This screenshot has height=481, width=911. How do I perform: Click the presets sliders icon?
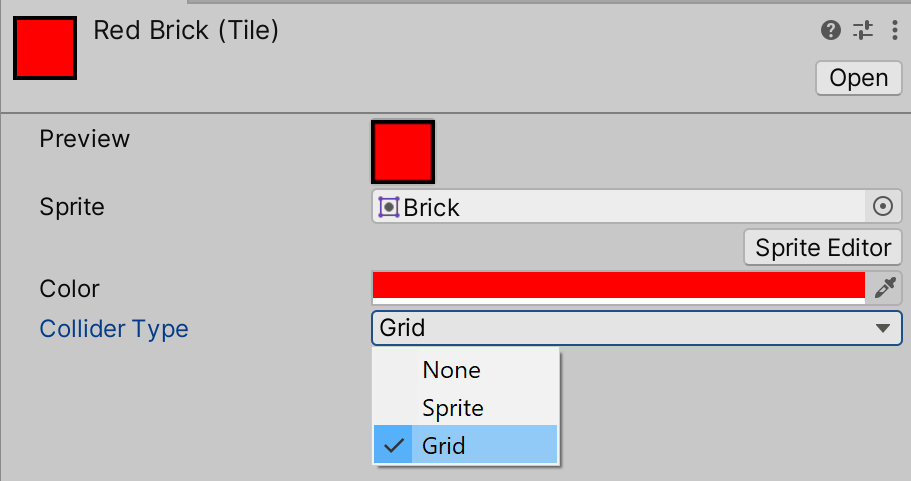pyautogui.click(x=863, y=31)
